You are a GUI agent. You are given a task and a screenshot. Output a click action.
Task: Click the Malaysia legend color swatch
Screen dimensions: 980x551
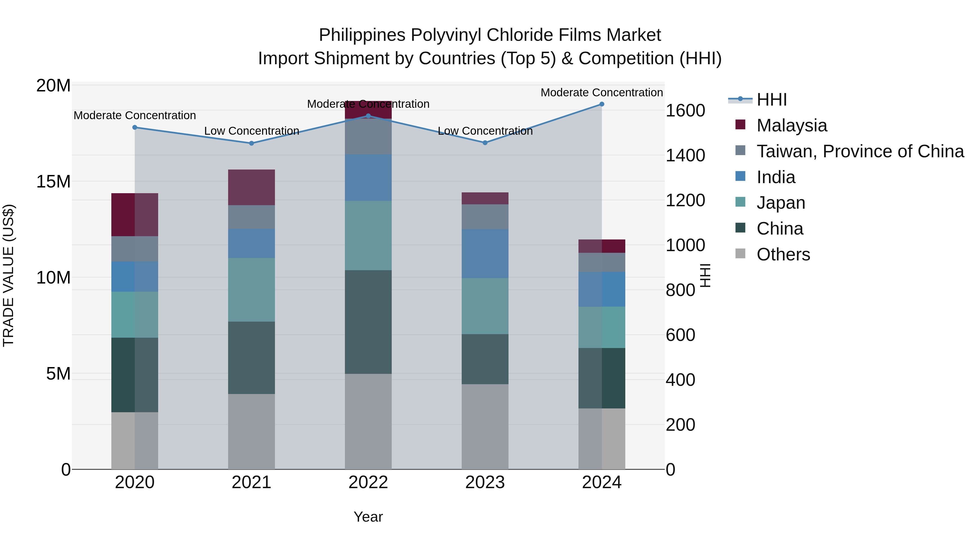click(740, 125)
